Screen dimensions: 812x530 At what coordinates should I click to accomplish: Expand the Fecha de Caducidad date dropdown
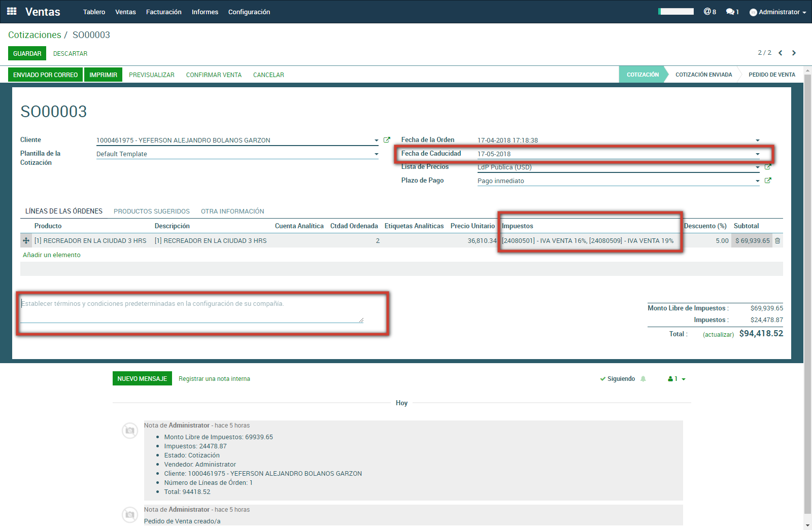tap(757, 154)
